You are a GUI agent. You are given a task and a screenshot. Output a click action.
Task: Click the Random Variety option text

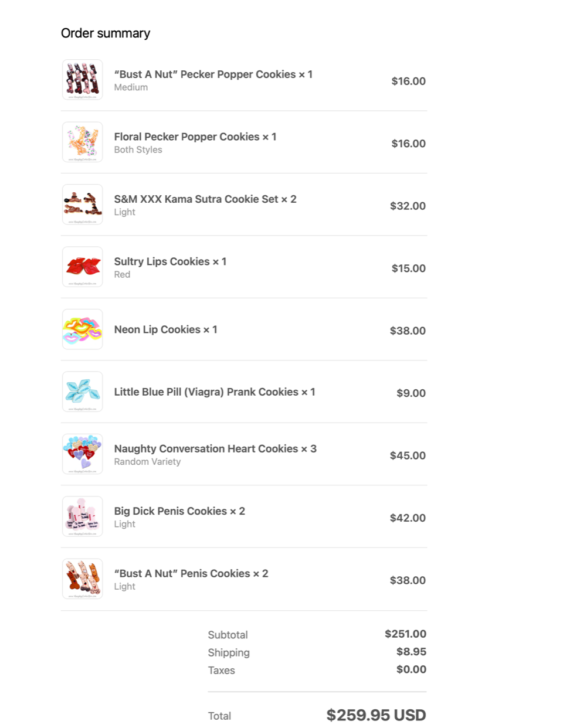coord(147,462)
